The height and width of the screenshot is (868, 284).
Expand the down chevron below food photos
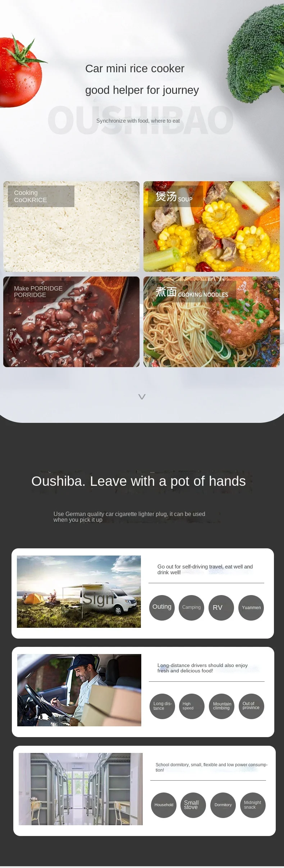pos(142,397)
